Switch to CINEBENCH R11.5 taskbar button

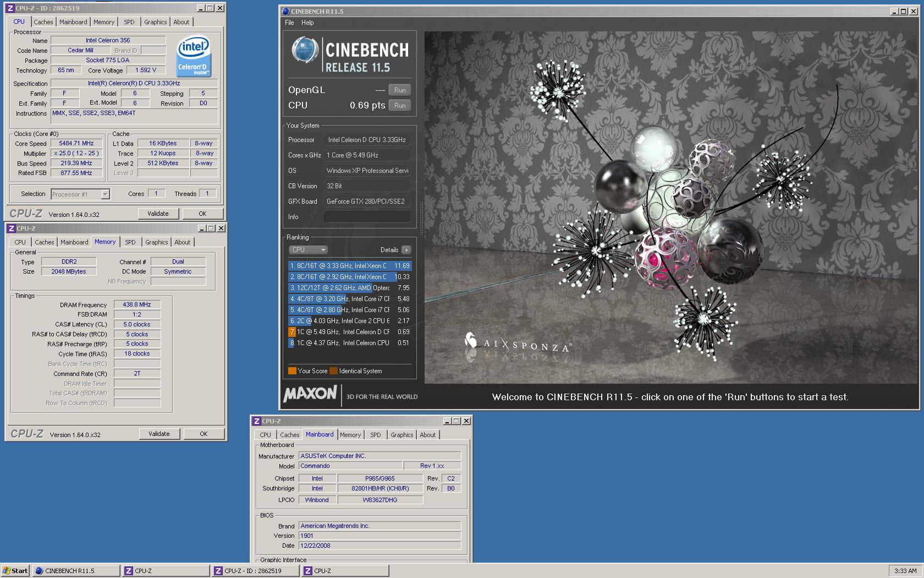76,571
